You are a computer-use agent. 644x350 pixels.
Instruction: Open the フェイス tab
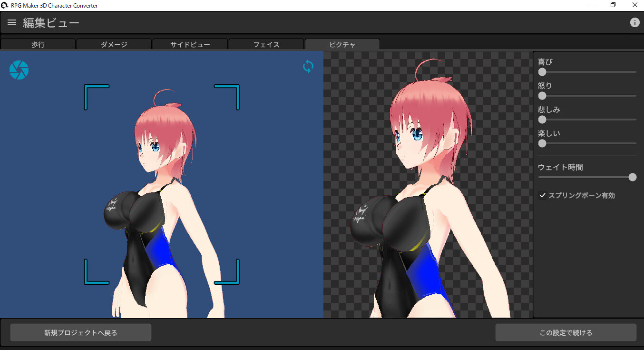(266, 44)
